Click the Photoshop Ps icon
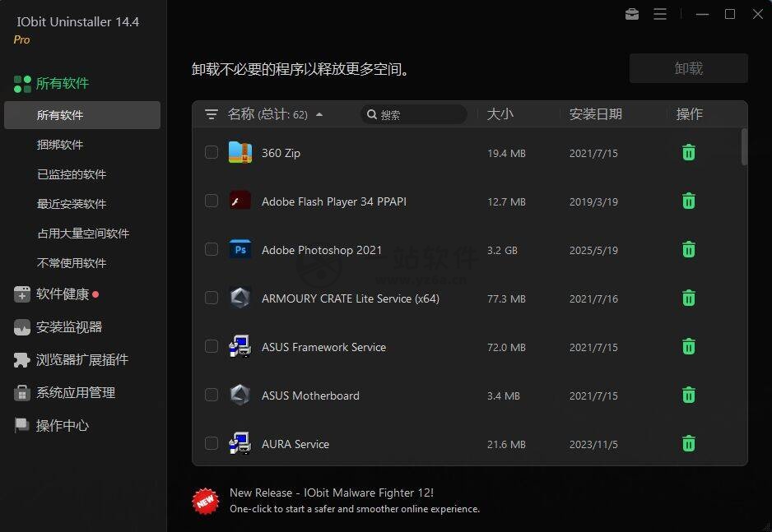Image resolution: width=772 pixels, height=532 pixels. coord(240,250)
